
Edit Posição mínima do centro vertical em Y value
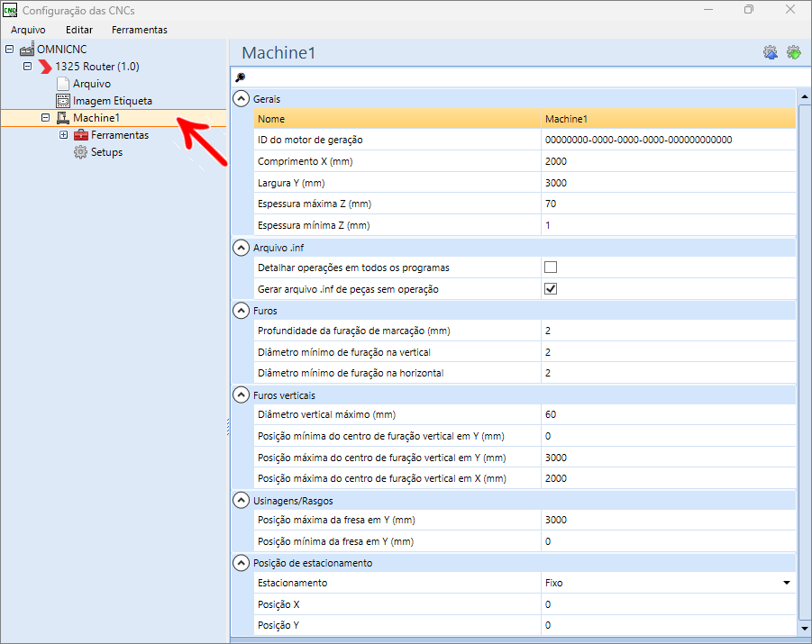[668, 436]
